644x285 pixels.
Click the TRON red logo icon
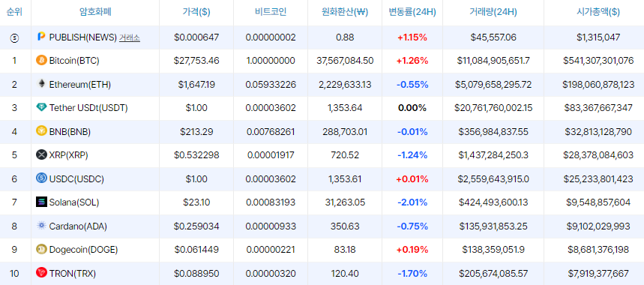(41, 273)
